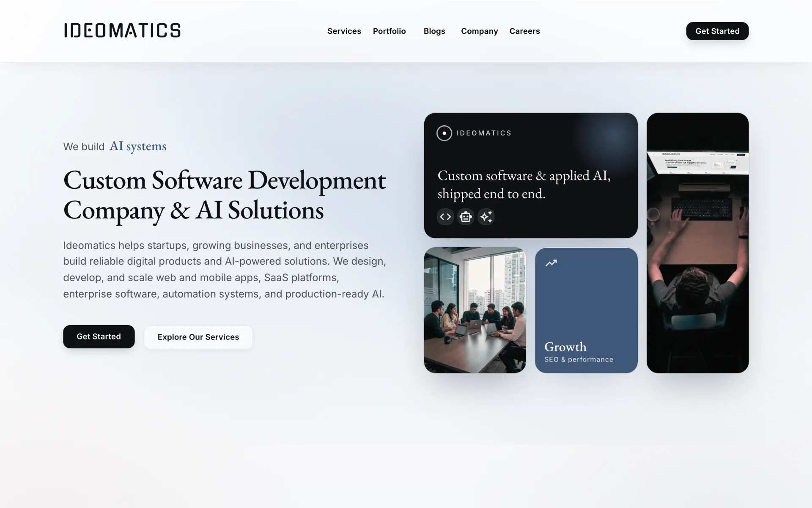Click the Growth card title
Viewport: 812px width, 508px height.
[565, 347]
